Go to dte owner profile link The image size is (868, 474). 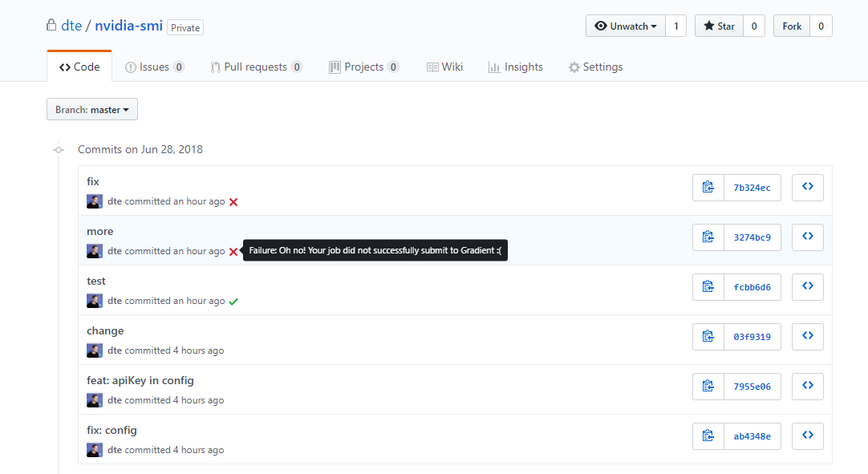(x=71, y=26)
